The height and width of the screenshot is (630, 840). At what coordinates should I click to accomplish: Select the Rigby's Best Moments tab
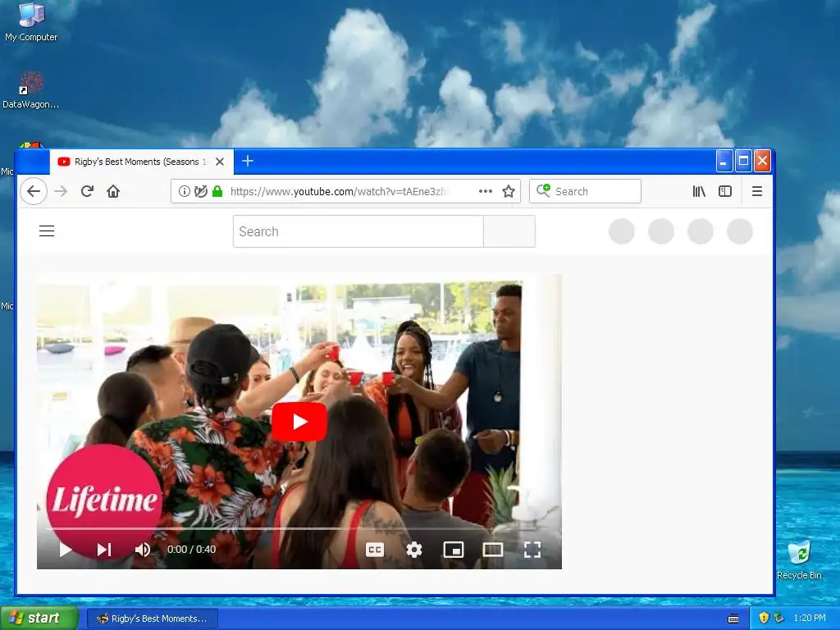tap(141, 162)
